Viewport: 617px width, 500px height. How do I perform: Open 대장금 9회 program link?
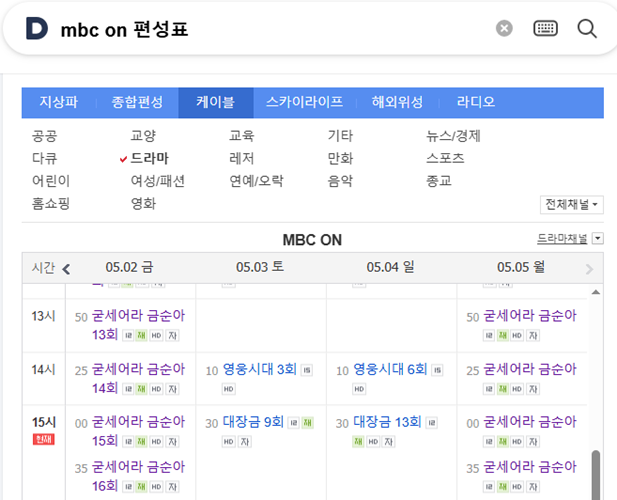pos(253,422)
